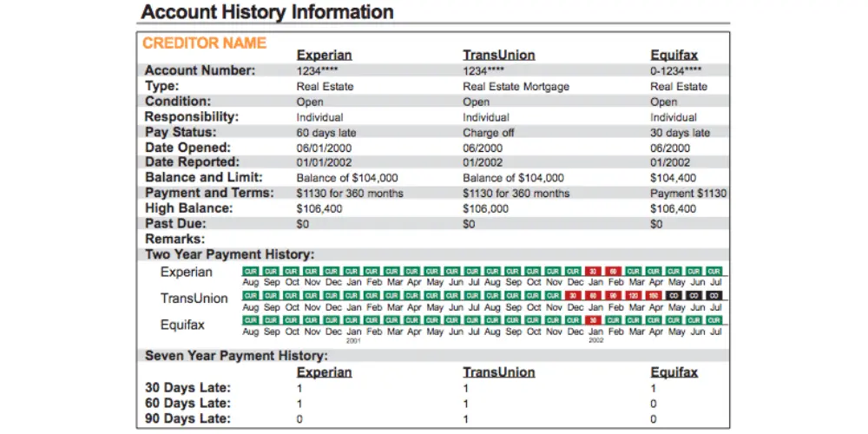The width and height of the screenshot is (868, 434).
Task: Click the Equifax header under Seven Year history
Action: [x=674, y=372]
